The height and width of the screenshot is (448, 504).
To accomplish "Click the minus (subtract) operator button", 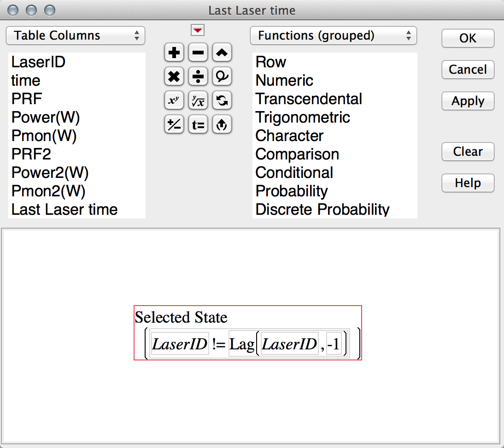I will pyautogui.click(x=198, y=53).
